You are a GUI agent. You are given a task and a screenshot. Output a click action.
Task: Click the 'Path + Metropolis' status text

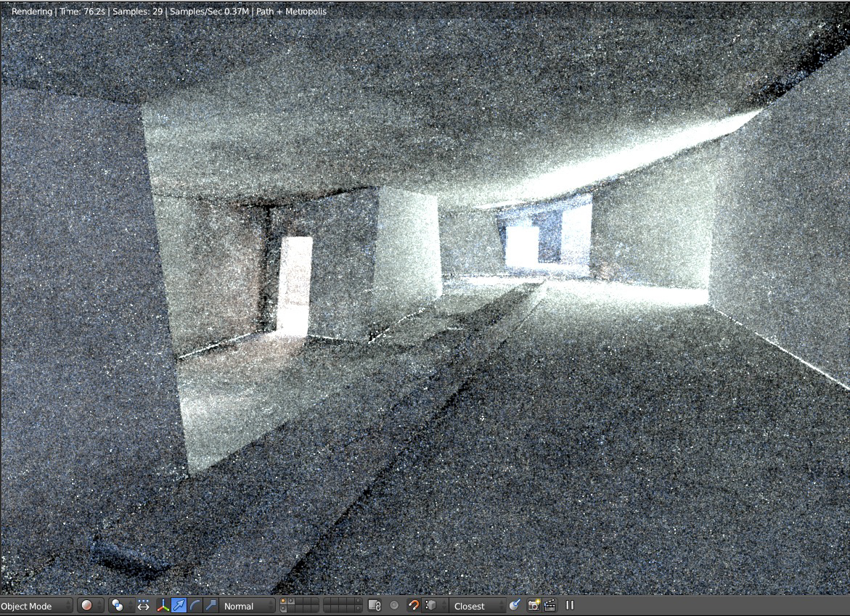point(291,12)
